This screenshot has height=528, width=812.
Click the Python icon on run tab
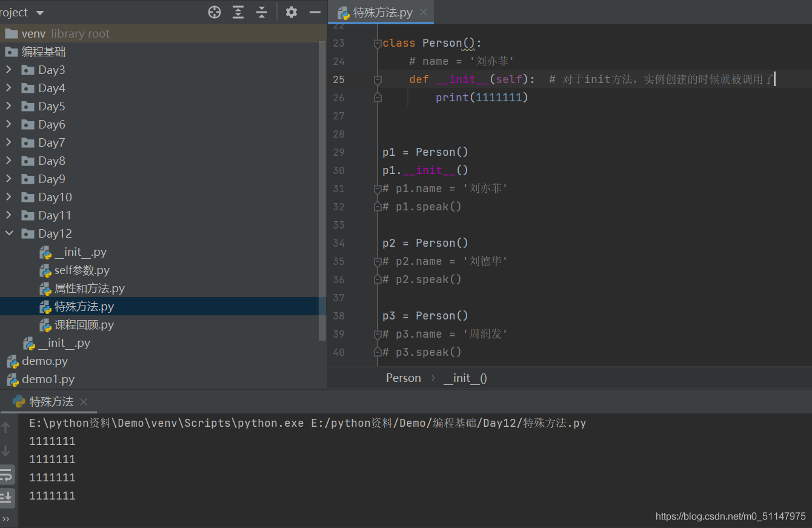[19, 401]
